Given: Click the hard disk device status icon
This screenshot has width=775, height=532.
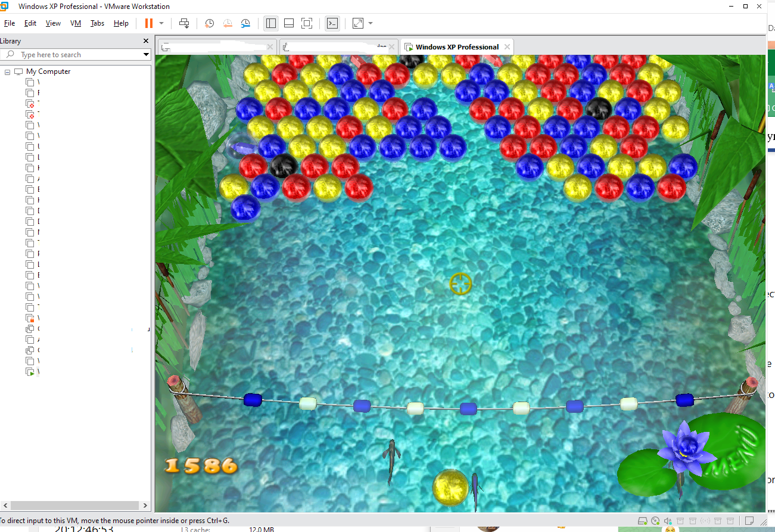Looking at the screenshot, I should coord(643,521).
